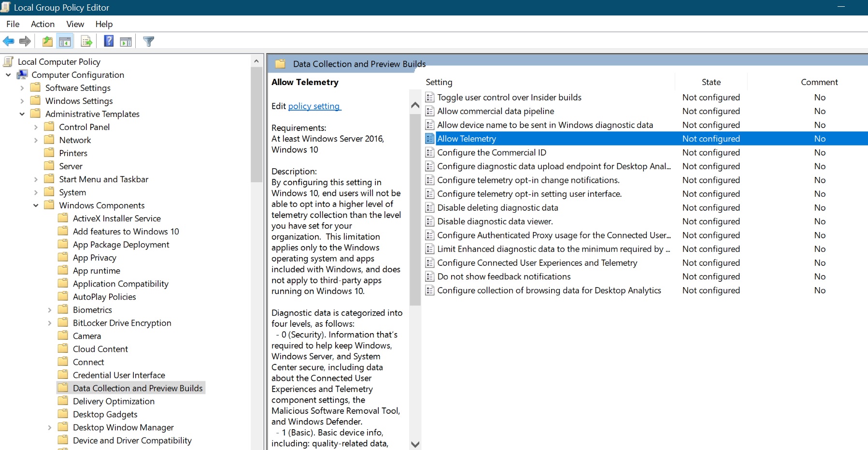Viewport: 868px width, 450px height.
Task: Collapse the Computer Configuration node
Action: pyautogui.click(x=8, y=74)
